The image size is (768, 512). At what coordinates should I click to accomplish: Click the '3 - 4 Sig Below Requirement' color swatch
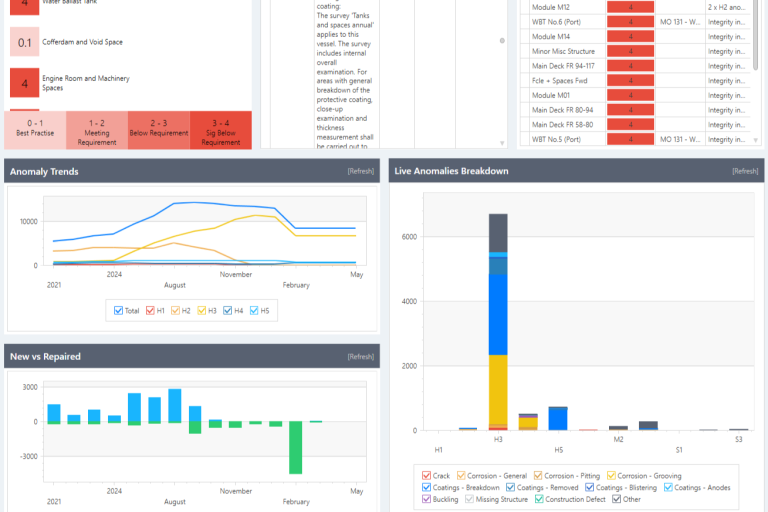[220, 130]
